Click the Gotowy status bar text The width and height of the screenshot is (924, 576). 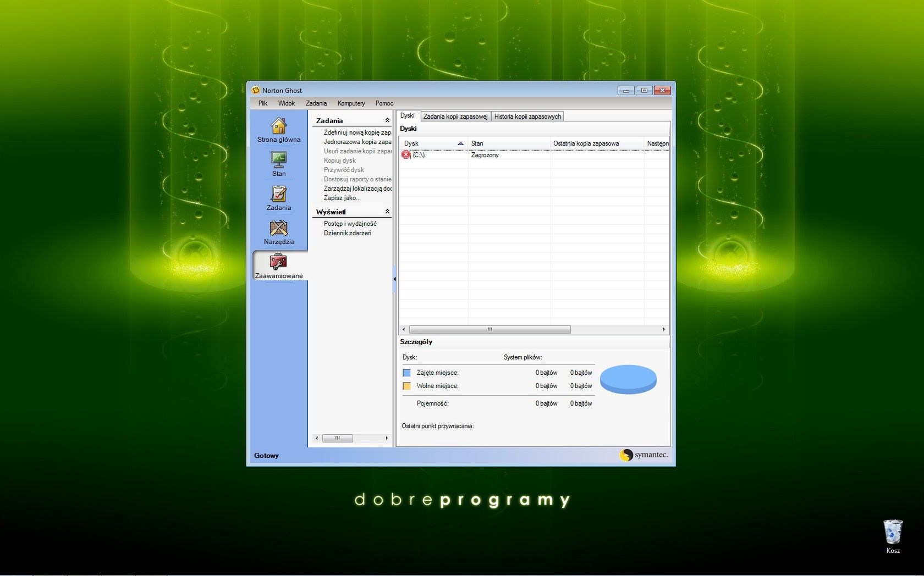(266, 456)
